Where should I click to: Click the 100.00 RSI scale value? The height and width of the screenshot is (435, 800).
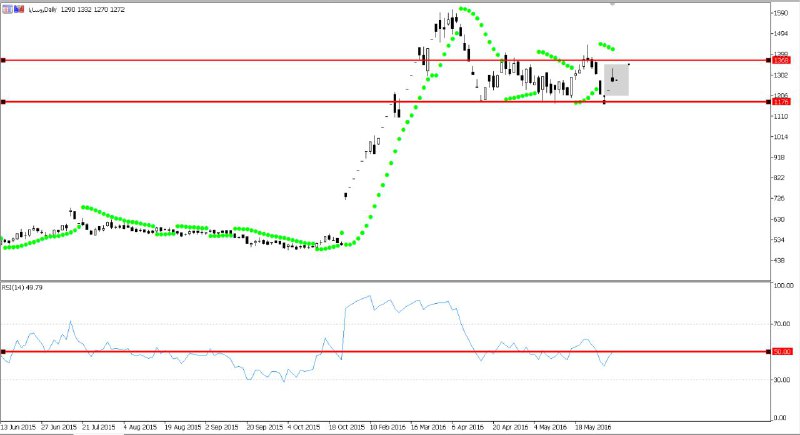pos(783,286)
